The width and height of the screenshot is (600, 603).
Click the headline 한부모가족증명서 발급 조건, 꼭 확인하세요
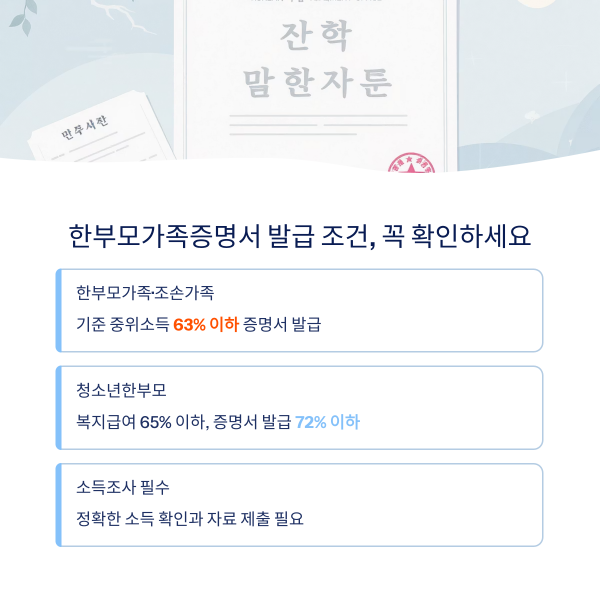coord(300,236)
